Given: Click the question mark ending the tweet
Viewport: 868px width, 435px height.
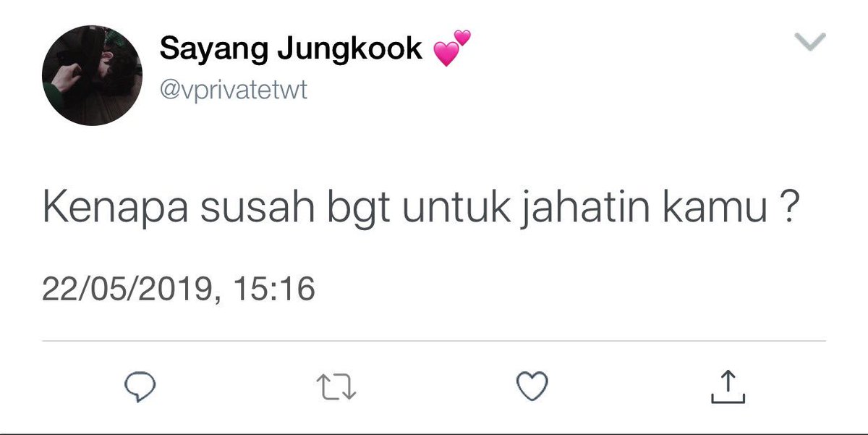Looking at the screenshot, I should (789, 208).
